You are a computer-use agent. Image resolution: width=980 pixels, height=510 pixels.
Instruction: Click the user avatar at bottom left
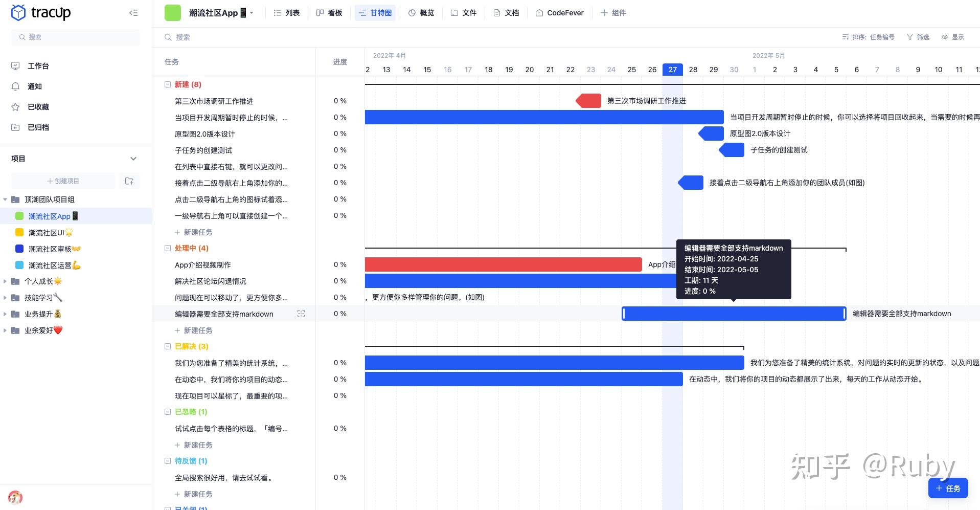coord(15,497)
